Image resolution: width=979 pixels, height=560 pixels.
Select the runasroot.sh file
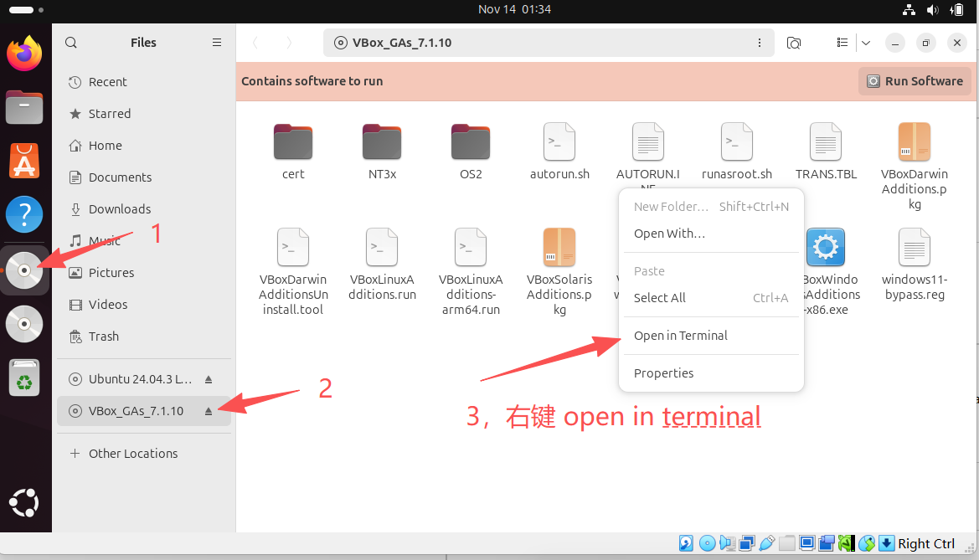pyautogui.click(x=737, y=152)
